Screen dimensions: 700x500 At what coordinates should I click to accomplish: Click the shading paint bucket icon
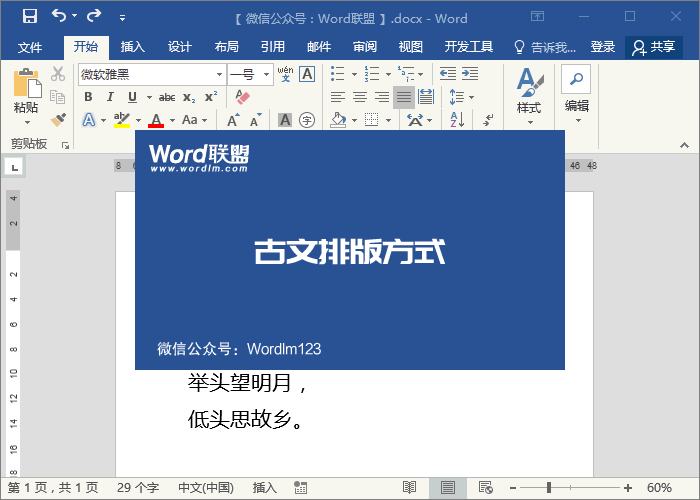pos(338,120)
